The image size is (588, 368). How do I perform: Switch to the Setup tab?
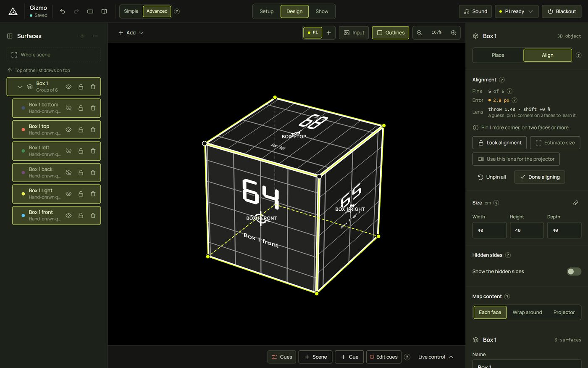coord(266,11)
